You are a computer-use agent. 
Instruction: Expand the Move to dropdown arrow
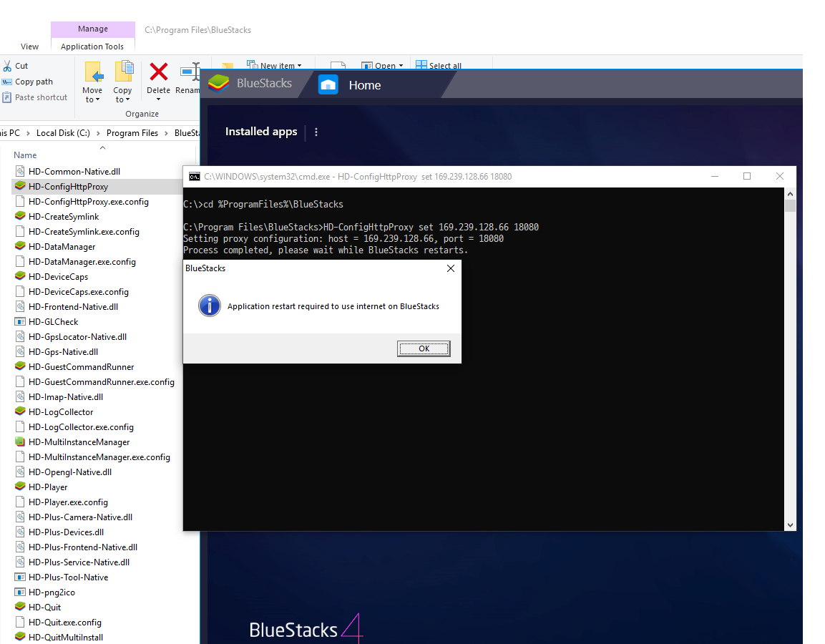click(97, 99)
